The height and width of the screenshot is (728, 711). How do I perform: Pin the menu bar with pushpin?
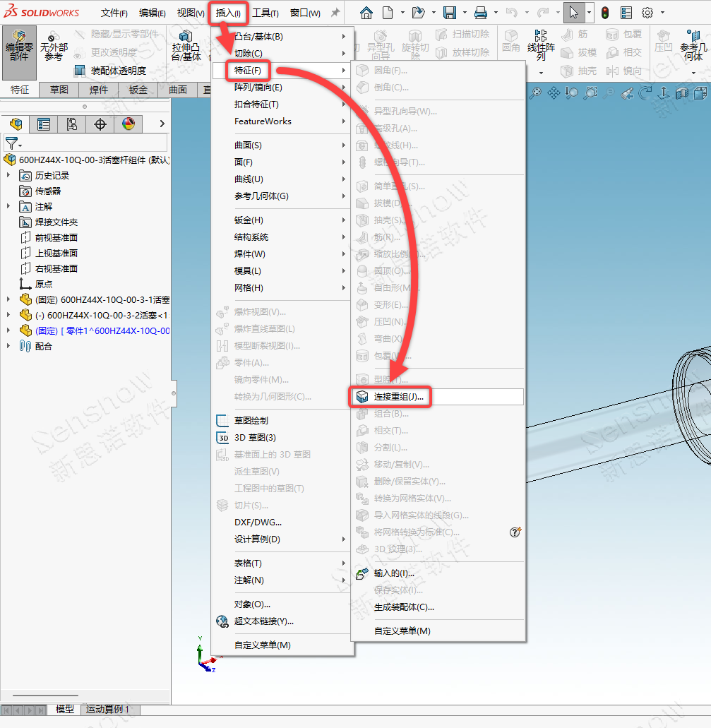tap(335, 13)
